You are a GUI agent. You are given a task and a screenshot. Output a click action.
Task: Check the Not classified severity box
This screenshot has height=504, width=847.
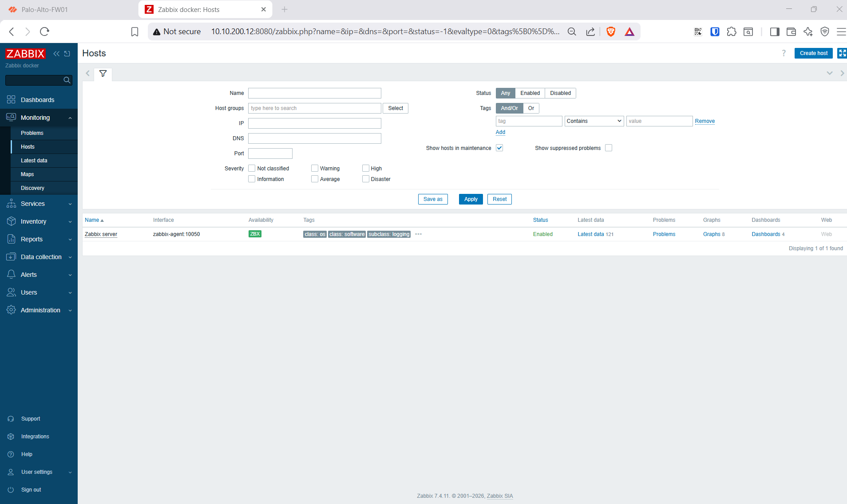click(x=252, y=168)
